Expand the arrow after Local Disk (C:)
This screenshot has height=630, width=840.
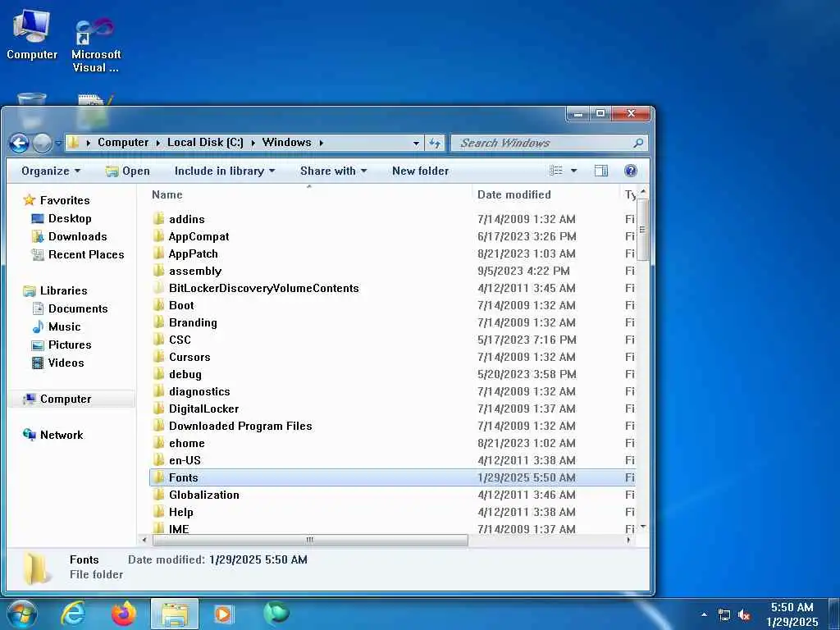[x=253, y=143]
